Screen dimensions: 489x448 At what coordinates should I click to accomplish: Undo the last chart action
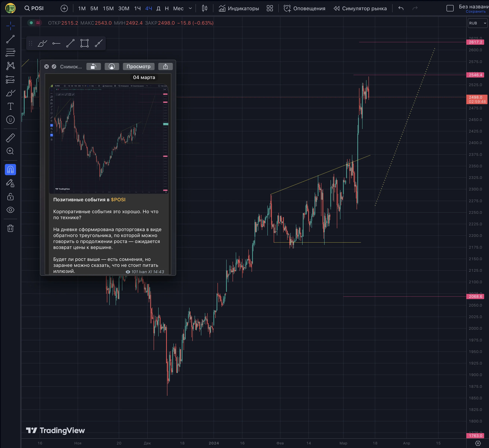(401, 9)
